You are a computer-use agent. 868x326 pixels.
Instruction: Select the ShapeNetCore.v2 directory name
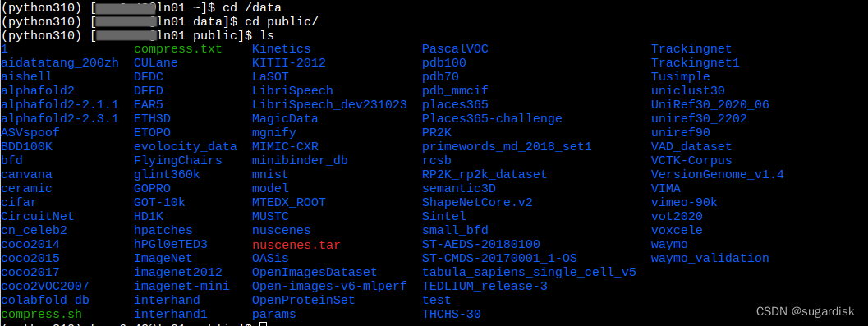pos(477,203)
